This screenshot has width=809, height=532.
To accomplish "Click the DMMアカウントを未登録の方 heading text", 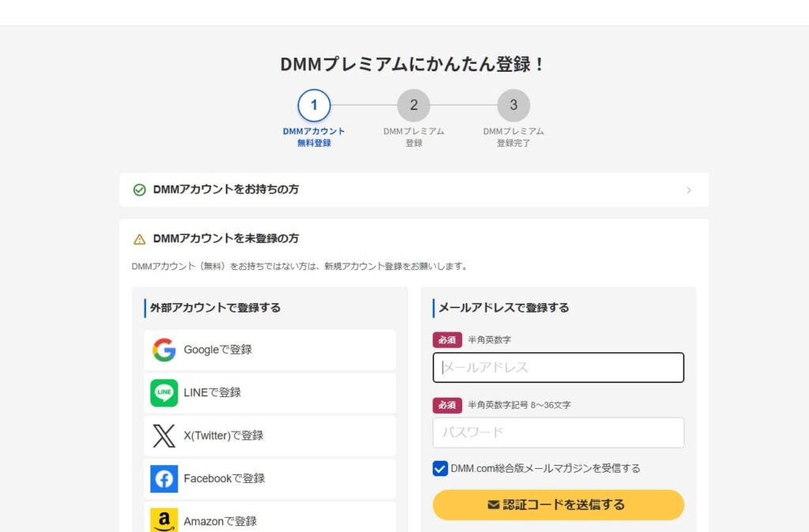I will 226,238.
